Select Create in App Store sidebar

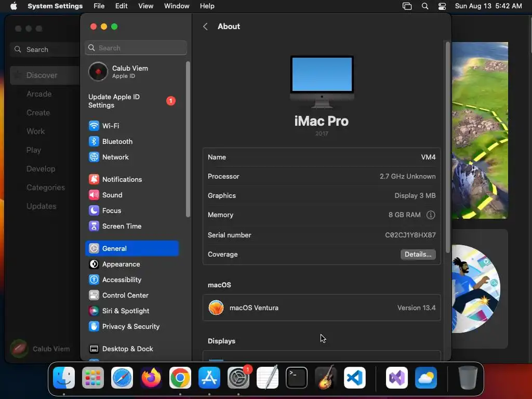(x=38, y=113)
